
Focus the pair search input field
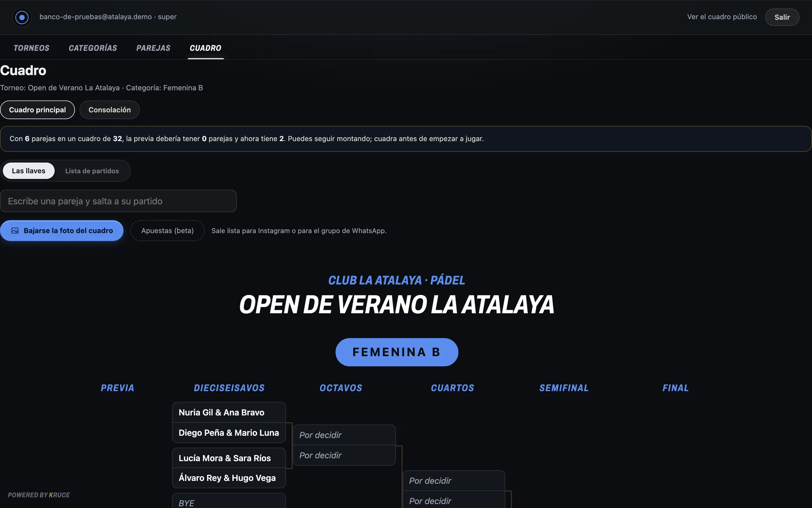(x=118, y=201)
